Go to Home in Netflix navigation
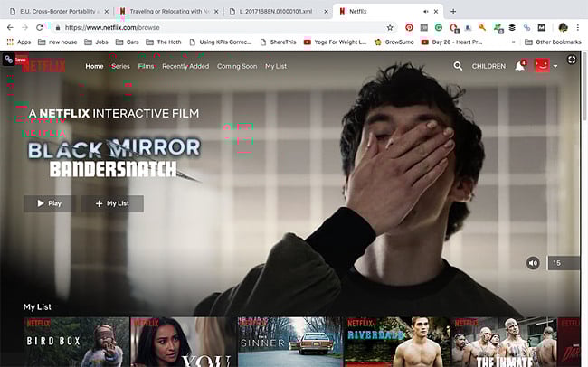Viewport: 588px width, 367px height. (94, 66)
